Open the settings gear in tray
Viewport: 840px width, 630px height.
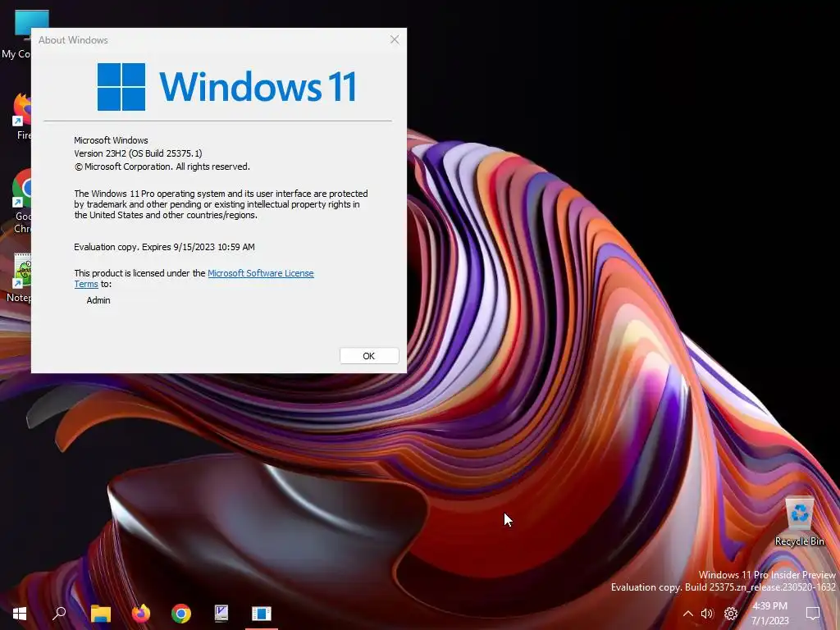tap(731, 614)
